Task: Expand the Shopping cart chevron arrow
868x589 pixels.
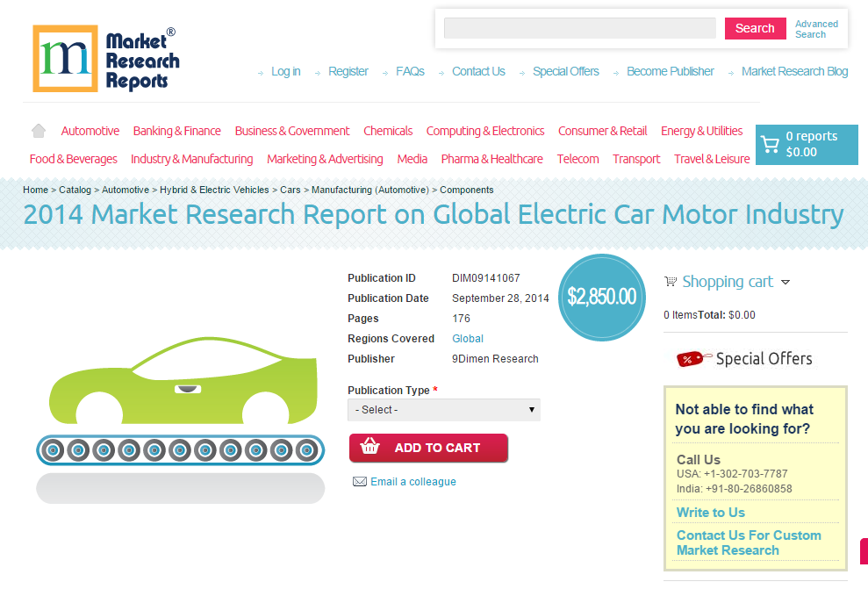Action: pos(786,282)
